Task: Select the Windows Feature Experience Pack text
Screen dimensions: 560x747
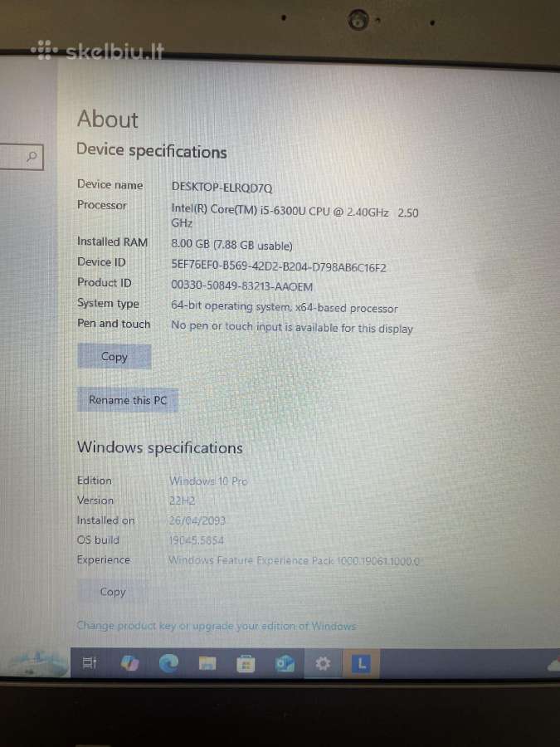Action: [x=294, y=561]
